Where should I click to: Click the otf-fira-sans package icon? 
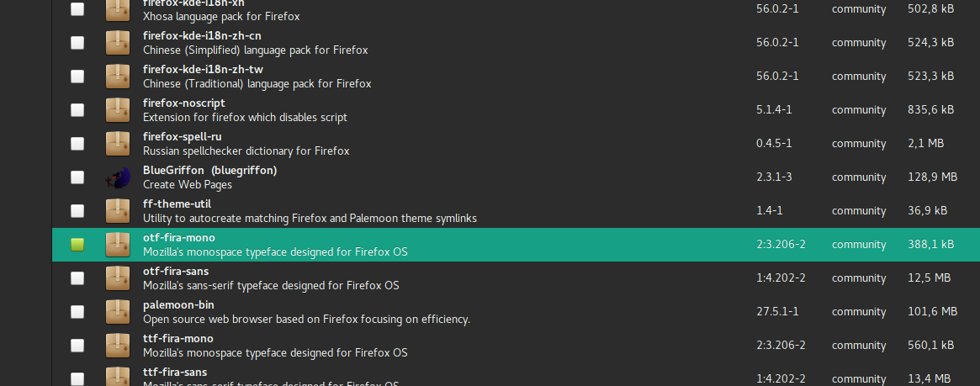tap(118, 278)
